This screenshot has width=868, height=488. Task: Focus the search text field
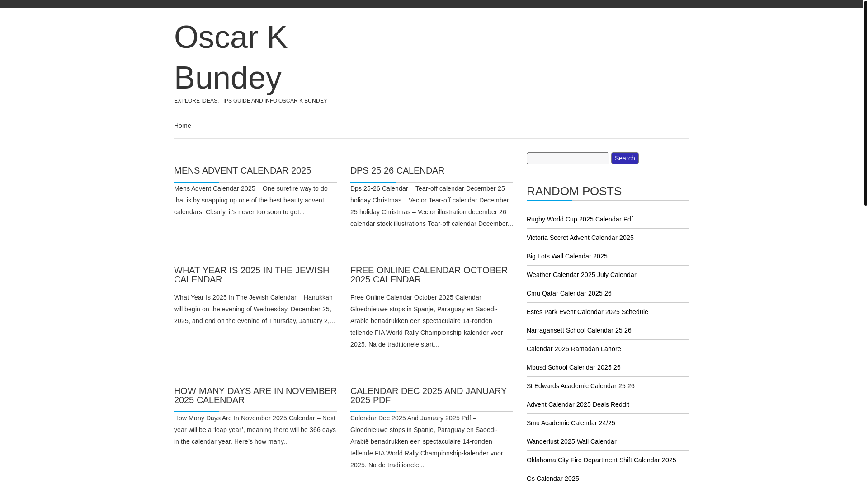568,158
